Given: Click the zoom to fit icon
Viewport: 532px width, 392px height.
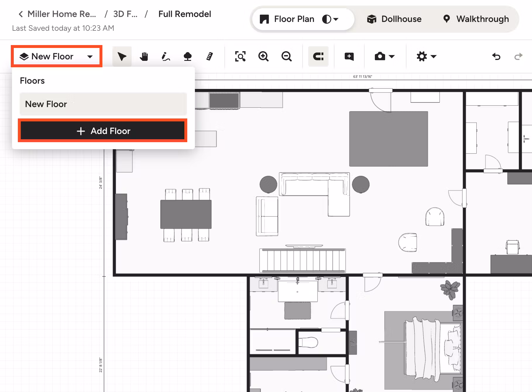Looking at the screenshot, I should 240,56.
